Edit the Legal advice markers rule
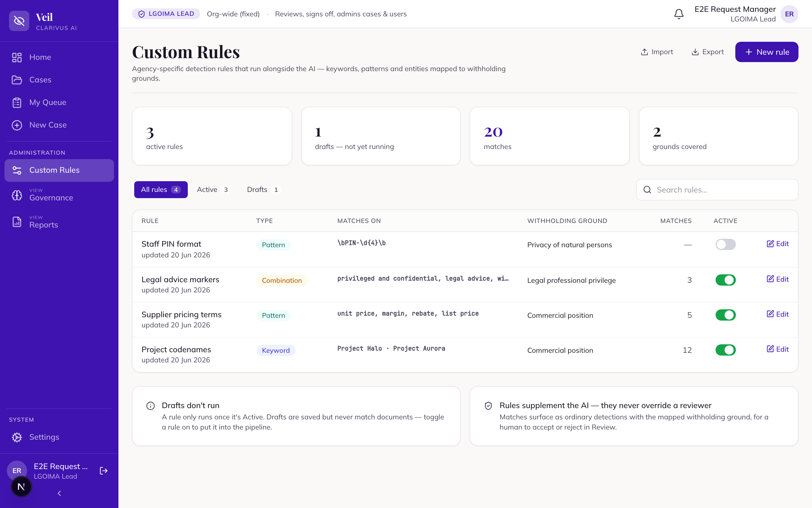Image resolution: width=812 pixels, height=508 pixels. click(777, 279)
